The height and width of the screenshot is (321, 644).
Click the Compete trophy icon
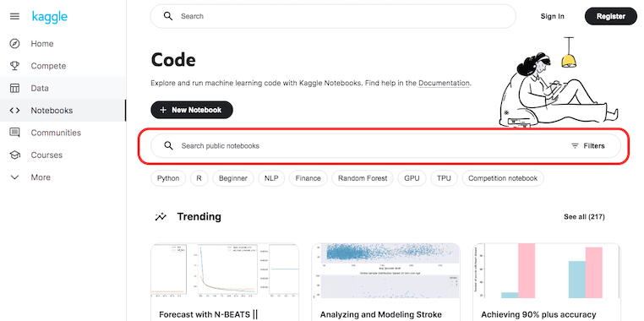[x=14, y=66]
